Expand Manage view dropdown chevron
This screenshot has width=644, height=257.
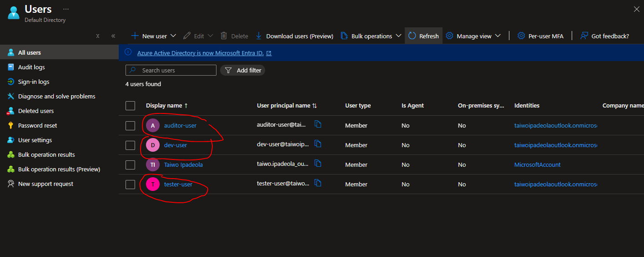click(x=498, y=36)
